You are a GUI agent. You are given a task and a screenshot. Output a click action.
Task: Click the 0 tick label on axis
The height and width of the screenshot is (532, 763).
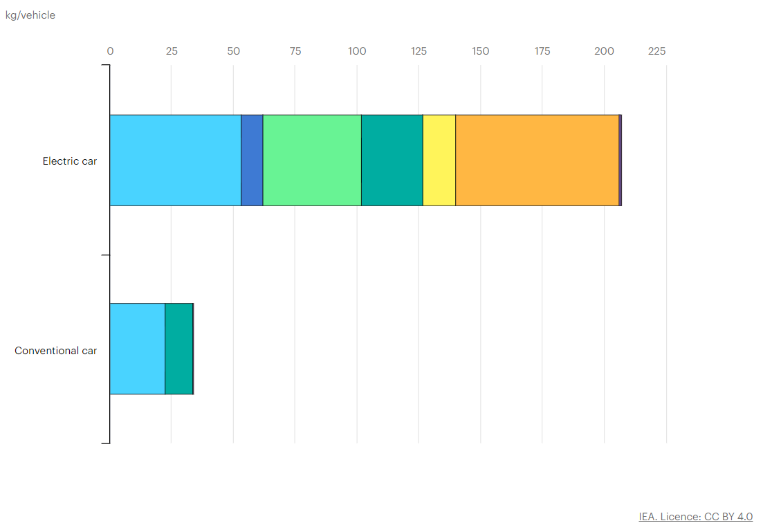pyautogui.click(x=110, y=51)
